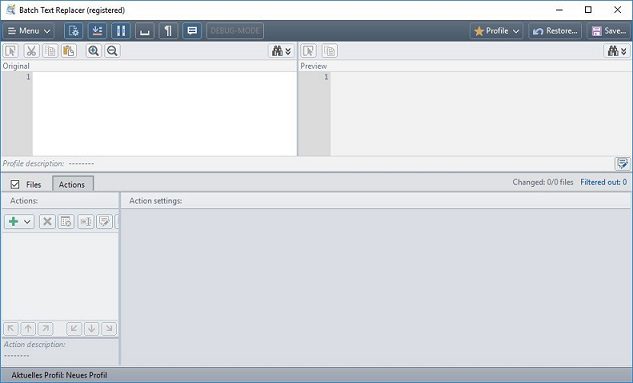Click the Restore... button
The image size is (633, 383).
[555, 31]
